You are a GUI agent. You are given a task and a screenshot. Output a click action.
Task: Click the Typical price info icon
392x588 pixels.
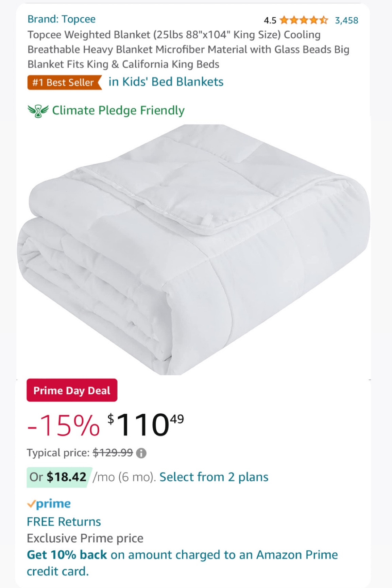[x=141, y=453]
